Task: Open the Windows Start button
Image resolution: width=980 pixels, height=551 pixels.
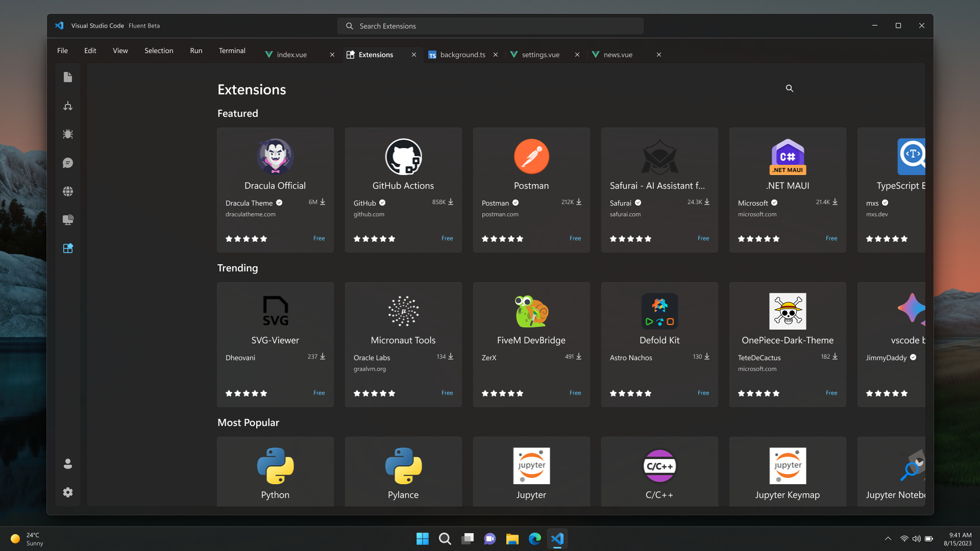Action: pos(423,539)
